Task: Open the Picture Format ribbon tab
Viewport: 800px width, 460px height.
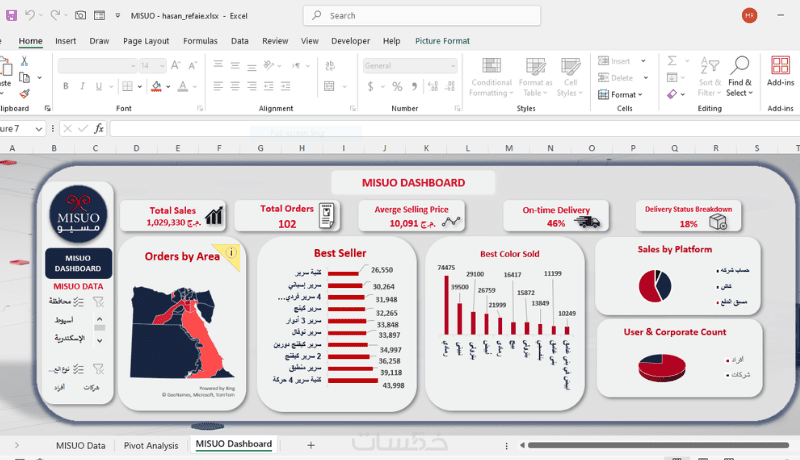Action: click(x=442, y=41)
